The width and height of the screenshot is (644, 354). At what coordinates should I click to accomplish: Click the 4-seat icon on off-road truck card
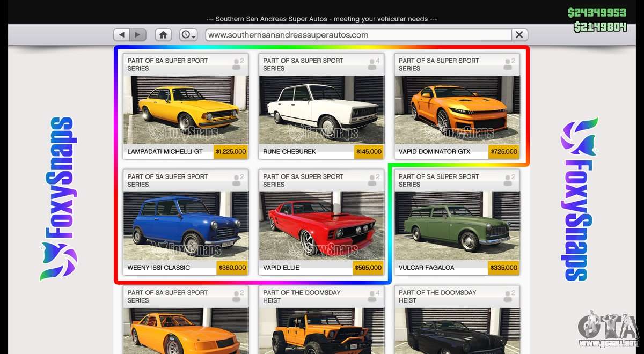point(374,297)
